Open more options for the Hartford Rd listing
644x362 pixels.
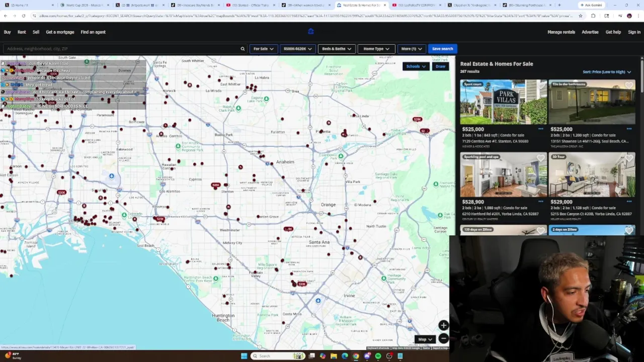tap(540, 202)
